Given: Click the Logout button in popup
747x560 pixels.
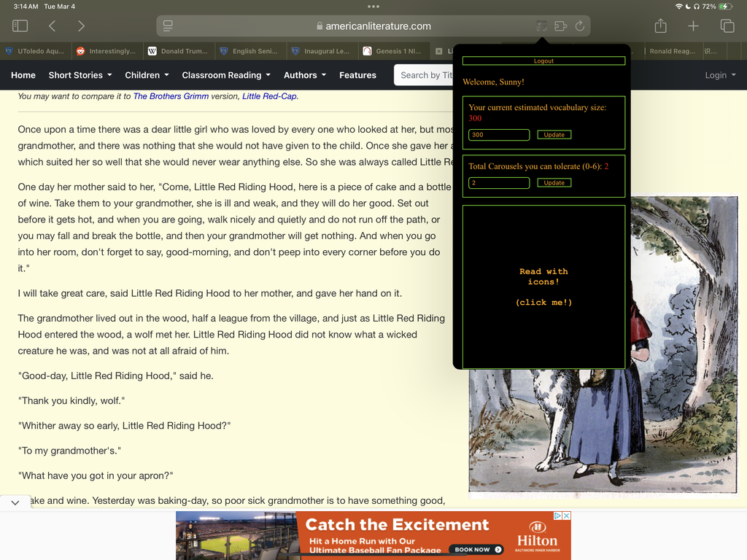Looking at the screenshot, I should pyautogui.click(x=543, y=61).
